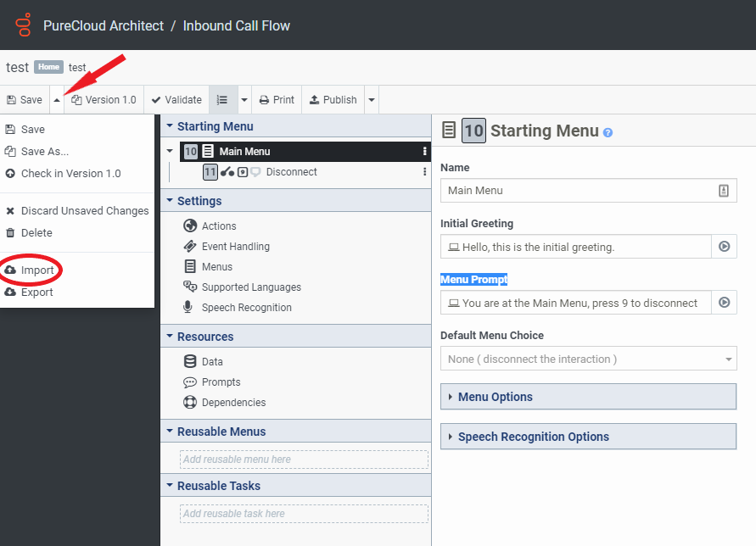Open the Prompts resource
756x546 pixels.
pos(211,382)
